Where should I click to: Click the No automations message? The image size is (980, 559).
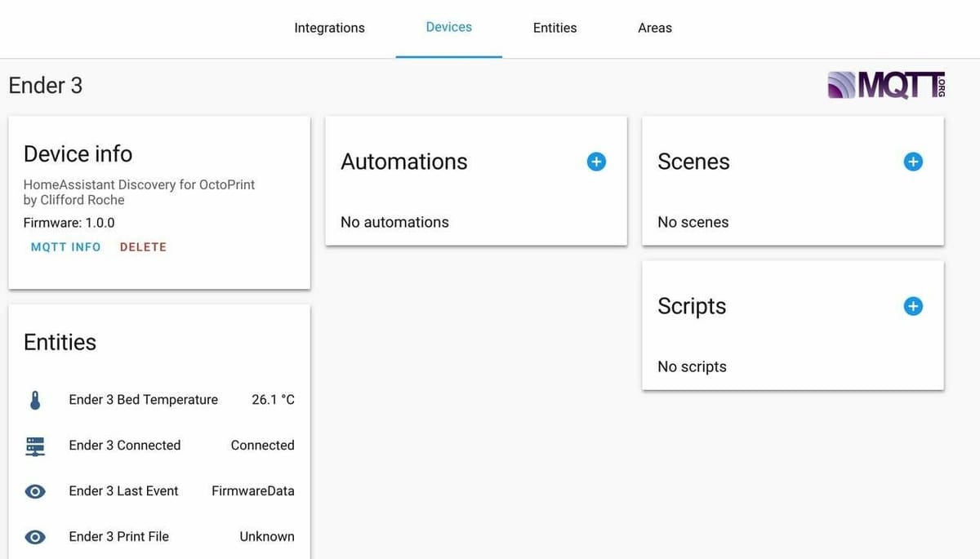pos(394,222)
